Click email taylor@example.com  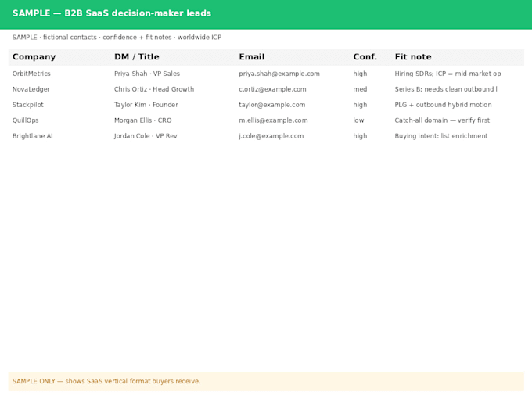[x=271, y=105]
